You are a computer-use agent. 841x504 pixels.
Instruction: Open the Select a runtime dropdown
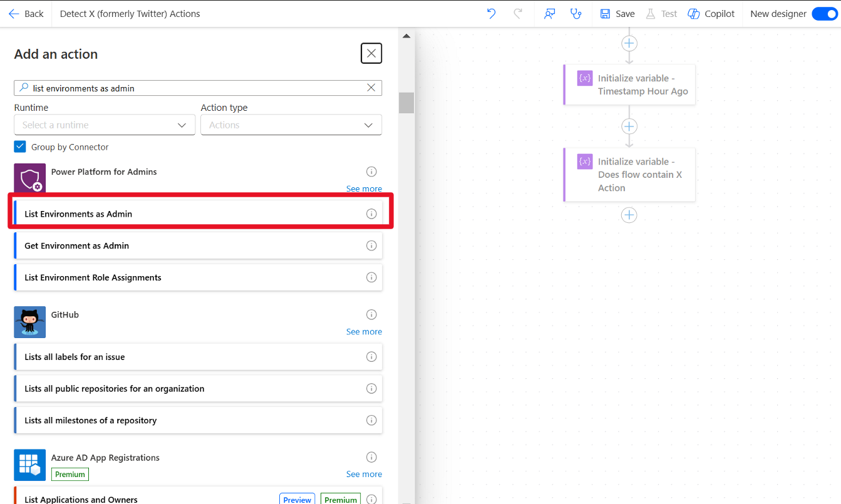(104, 125)
